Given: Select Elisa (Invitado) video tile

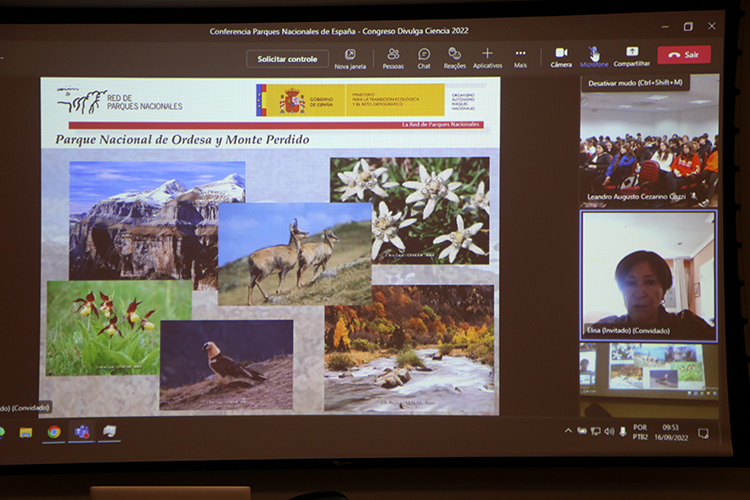Looking at the screenshot, I should [648, 276].
